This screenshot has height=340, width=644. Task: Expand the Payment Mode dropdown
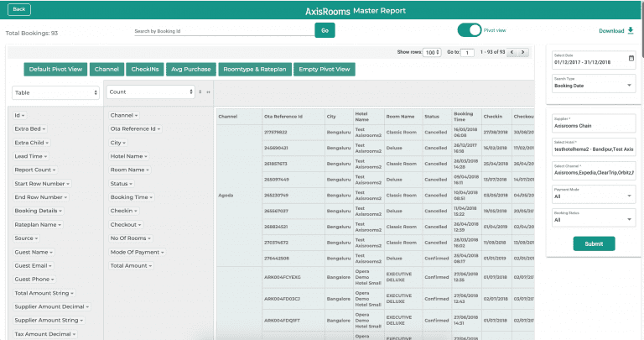[x=629, y=196]
